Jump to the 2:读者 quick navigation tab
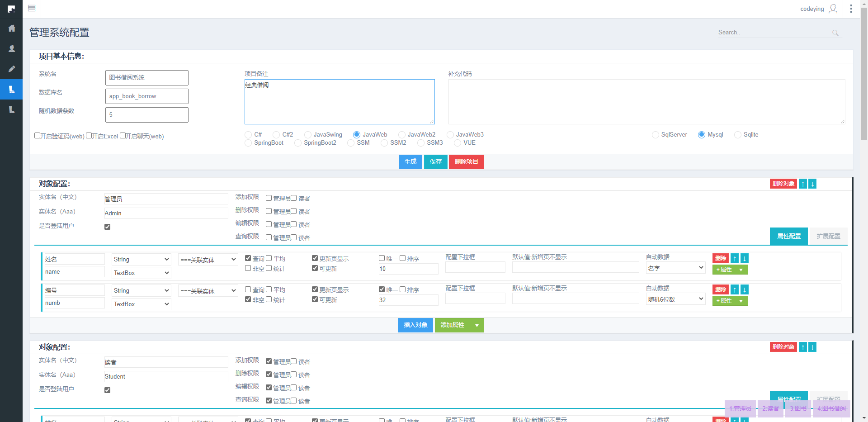868x422 pixels. click(770, 408)
